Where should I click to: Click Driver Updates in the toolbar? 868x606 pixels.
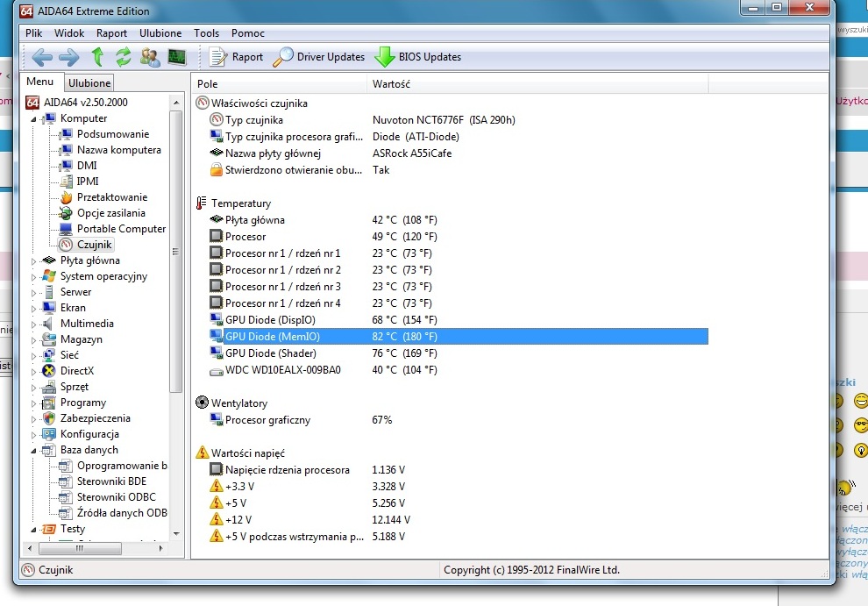319,57
